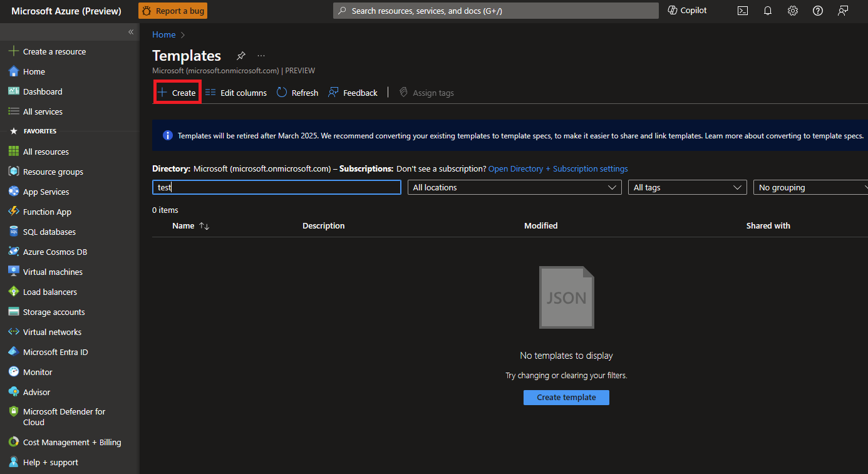868x474 pixels.
Task: Click the global search resources box
Action: 496,11
